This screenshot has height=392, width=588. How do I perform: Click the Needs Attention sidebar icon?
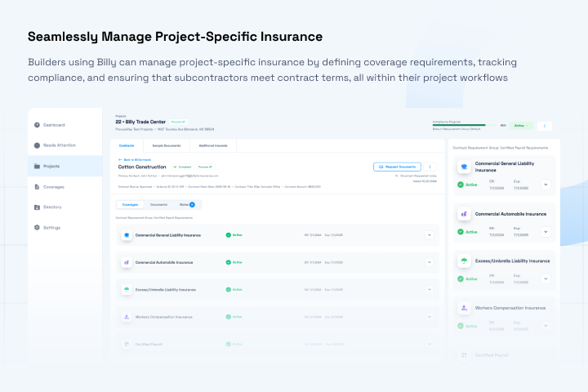point(37,145)
